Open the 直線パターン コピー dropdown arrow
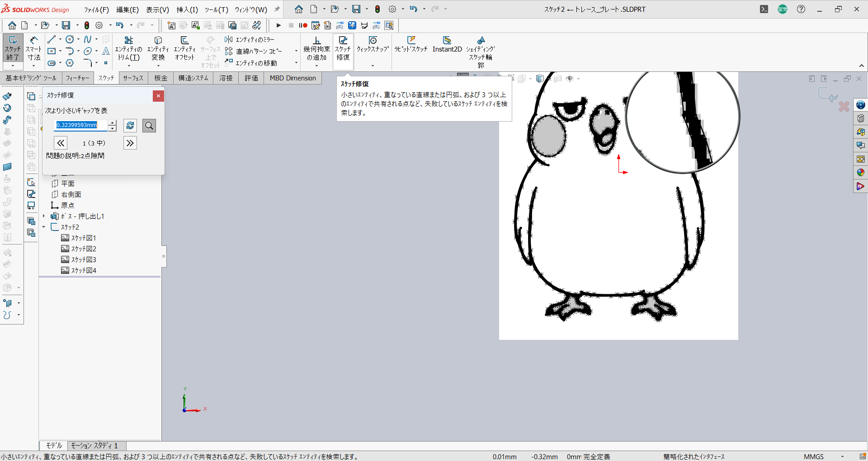868x461 pixels. (x=296, y=51)
